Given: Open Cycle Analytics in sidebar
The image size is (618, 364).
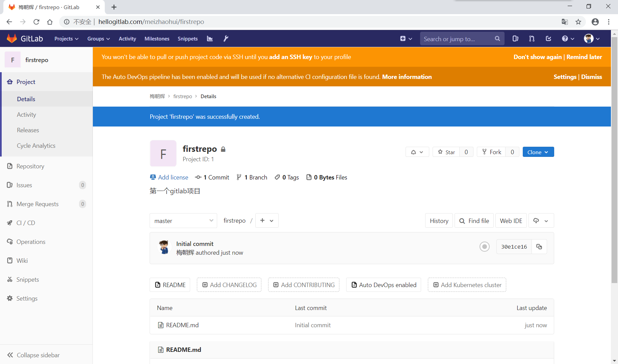Looking at the screenshot, I should point(46,145).
